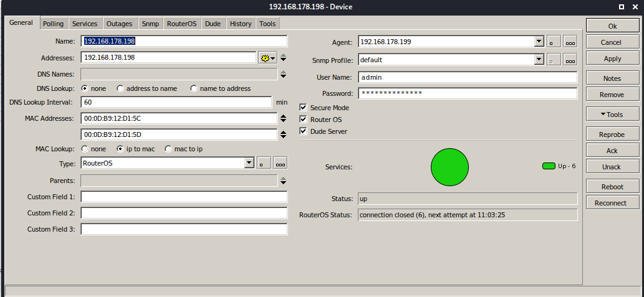
Task: Click the small square button beside Agent
Action: [553, 42]
